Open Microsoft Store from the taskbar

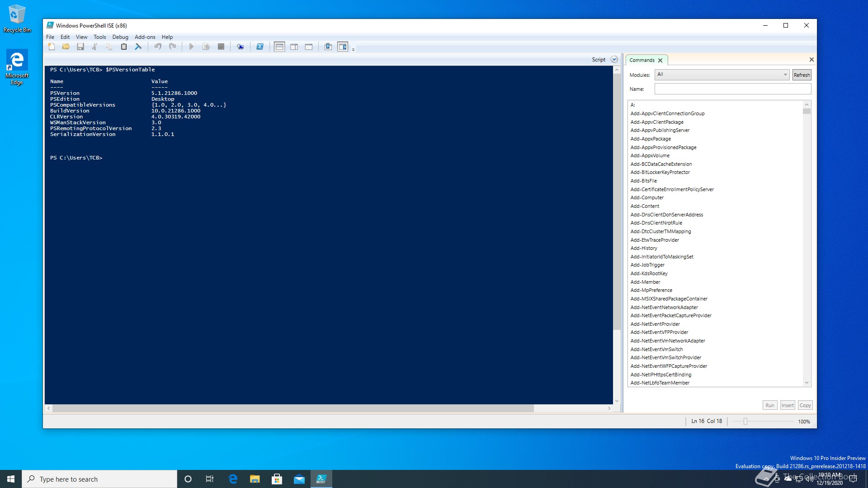tap(277, 479)
